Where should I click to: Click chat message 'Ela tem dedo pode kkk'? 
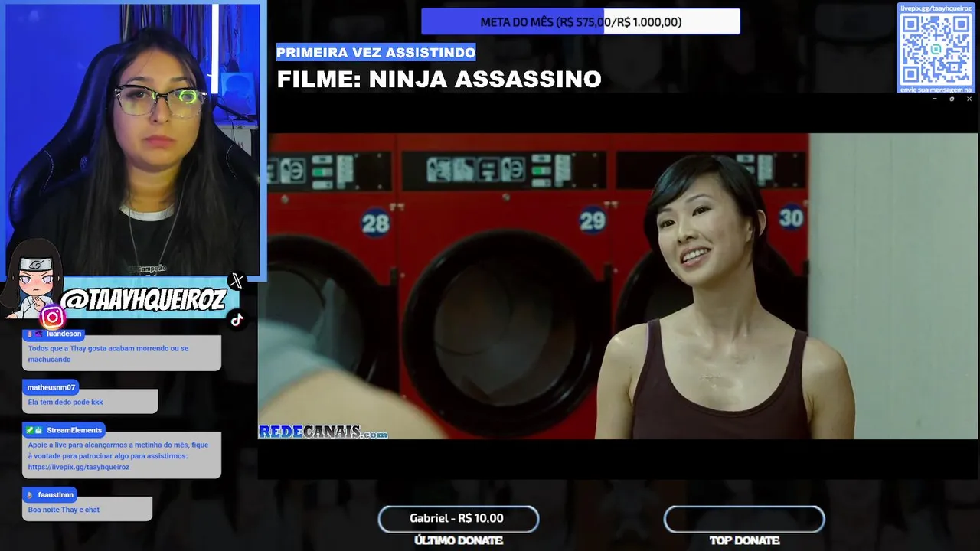[65, 402]
